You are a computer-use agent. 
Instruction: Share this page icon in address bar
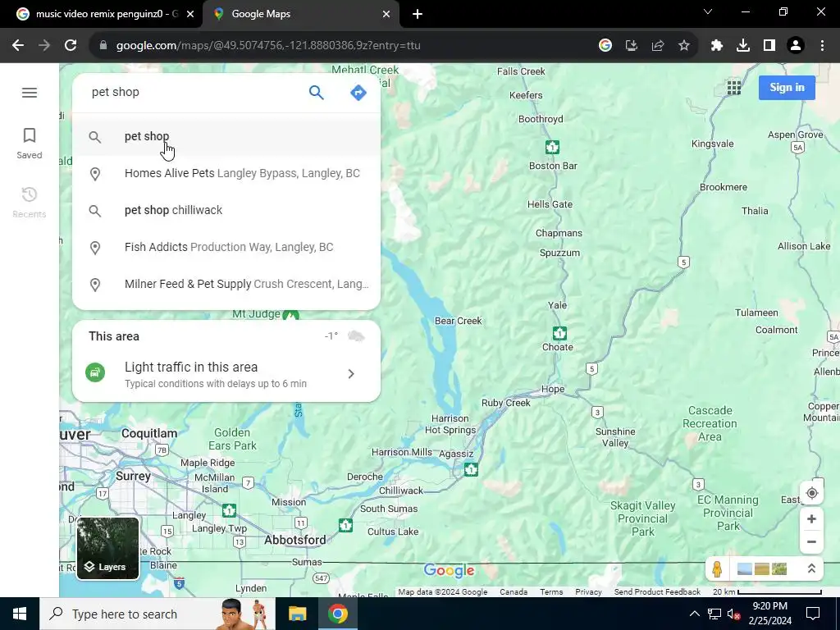click(657, 46)
